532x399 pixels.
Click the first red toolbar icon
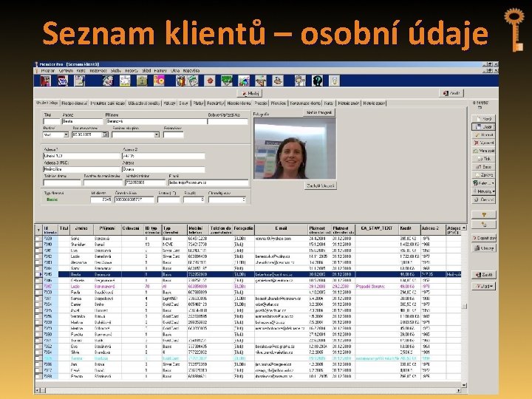[46, 81]
